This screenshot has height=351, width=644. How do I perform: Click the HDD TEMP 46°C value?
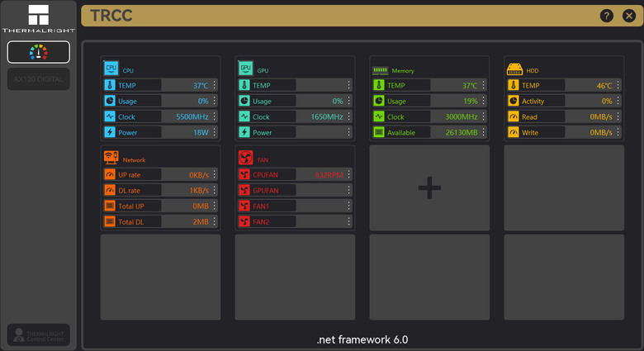tap(604, 86)
